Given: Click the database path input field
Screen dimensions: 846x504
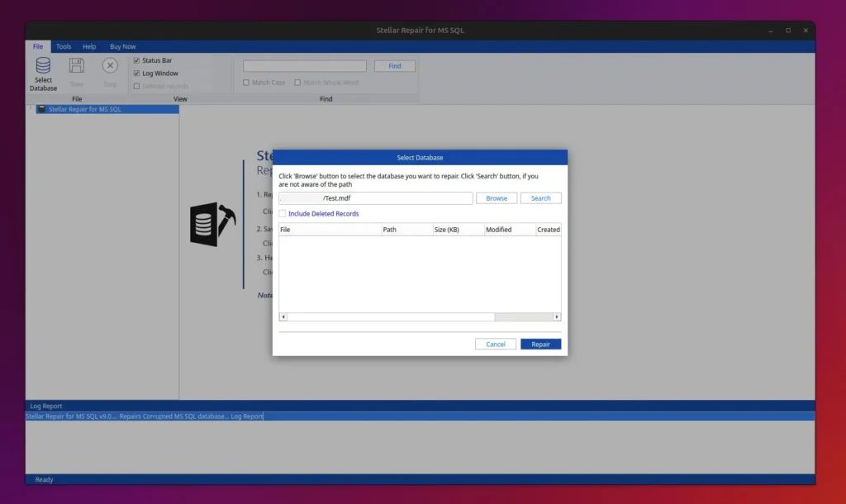Looking at the screenshot, I should 376,198.
